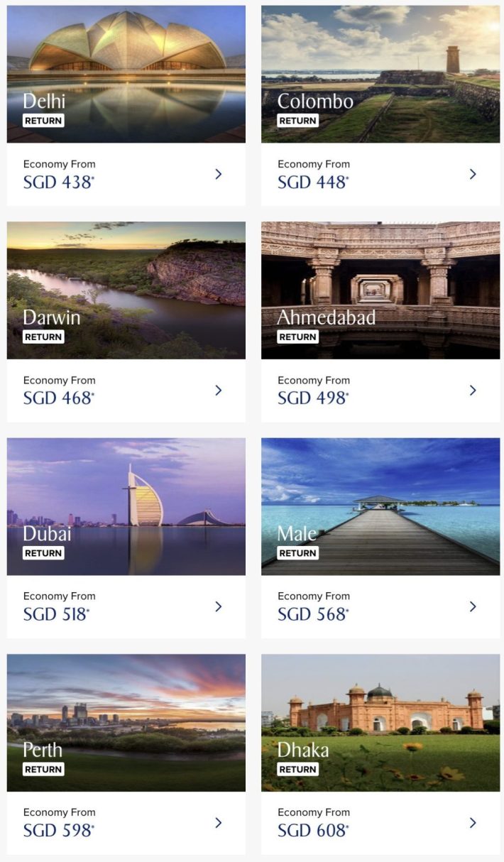Viewport: 504px width, 862px height.
Task: Click the chevron next to Colombo fare
Action: coord(473,174)
